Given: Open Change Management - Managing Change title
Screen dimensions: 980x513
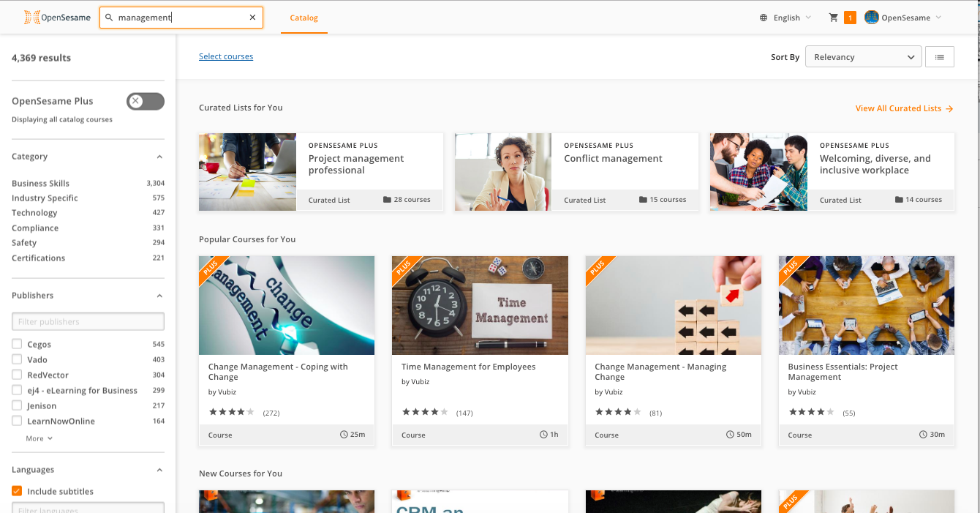Looking at the screenshot, I should click(660, 372).
